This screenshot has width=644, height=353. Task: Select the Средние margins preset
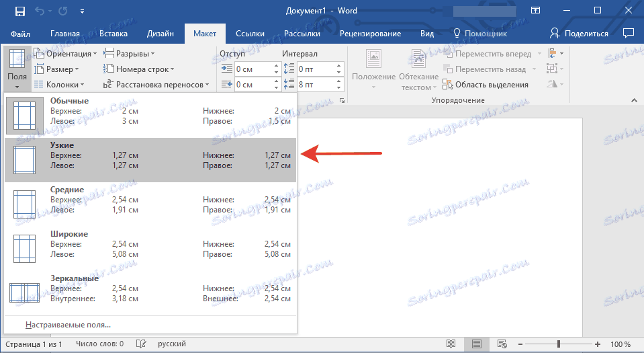(150, 204)
